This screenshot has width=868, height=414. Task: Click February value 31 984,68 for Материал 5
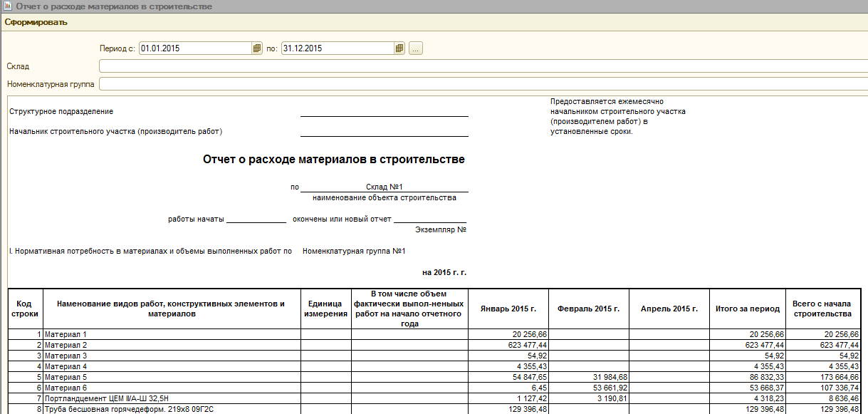coord(609,377)
